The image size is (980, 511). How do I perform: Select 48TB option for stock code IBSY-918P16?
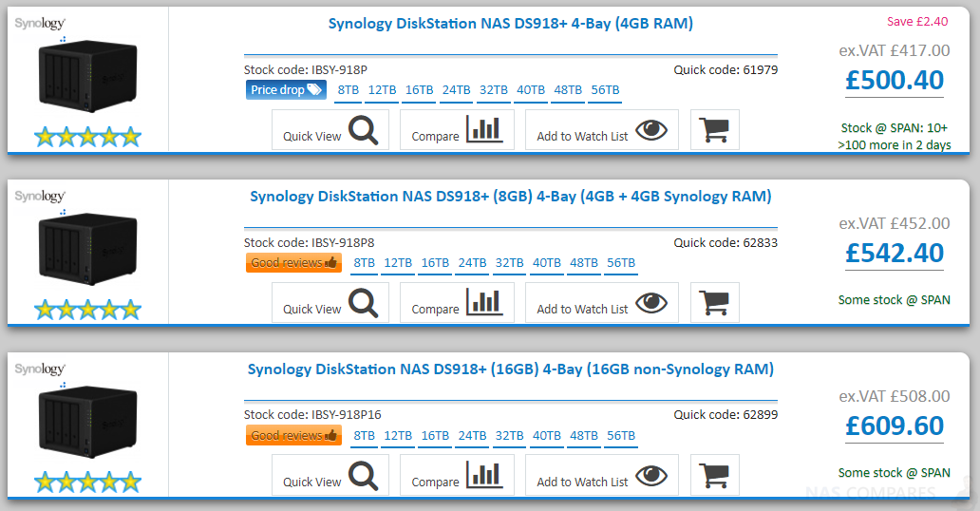(584, 435)
